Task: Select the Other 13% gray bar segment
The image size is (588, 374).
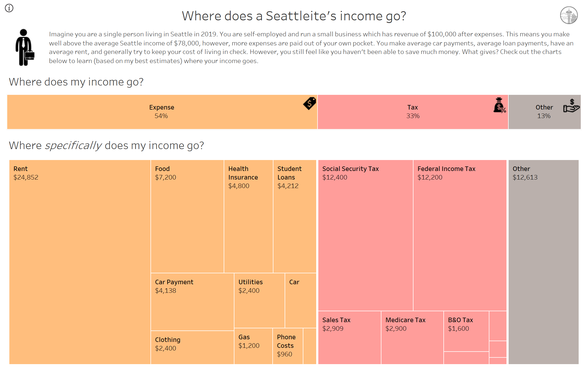Action: pyautogui.click(x=544, y=112)
